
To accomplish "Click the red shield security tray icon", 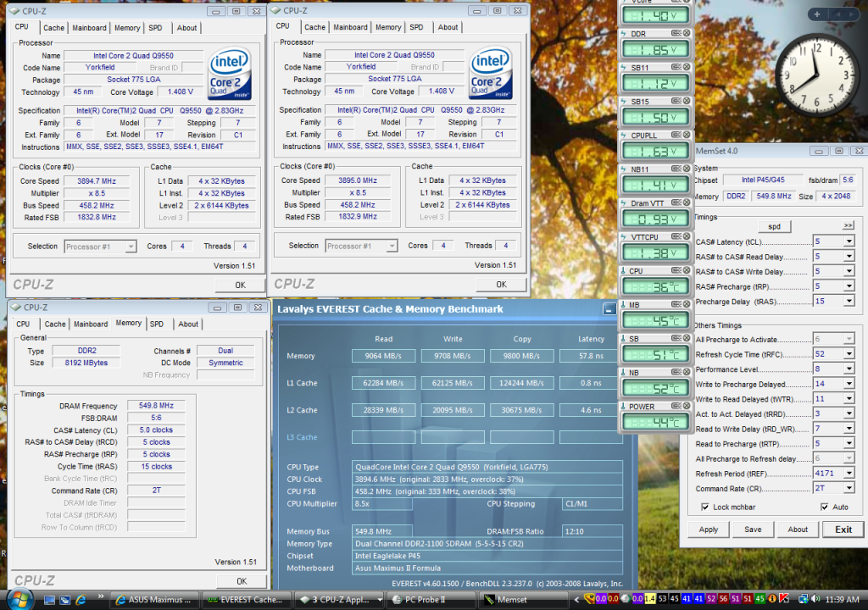I will coord(784,598).
